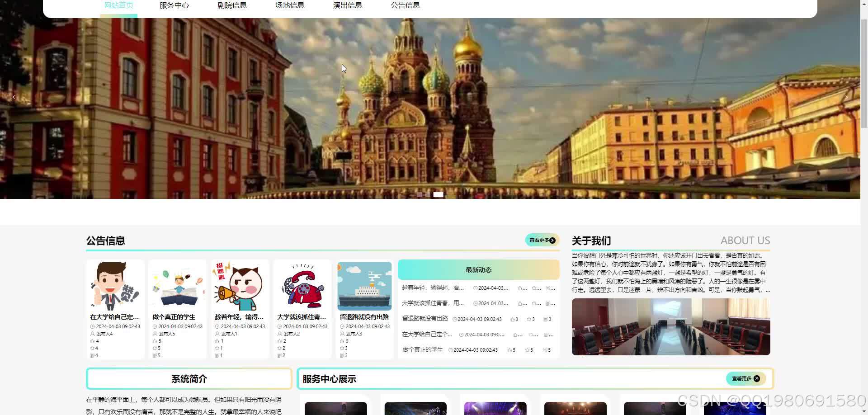Click the left carousel chevron arrow
Image resolution: width=868 pixels, height=415 pixels.
pyautogui.click(x=14, y=97)
